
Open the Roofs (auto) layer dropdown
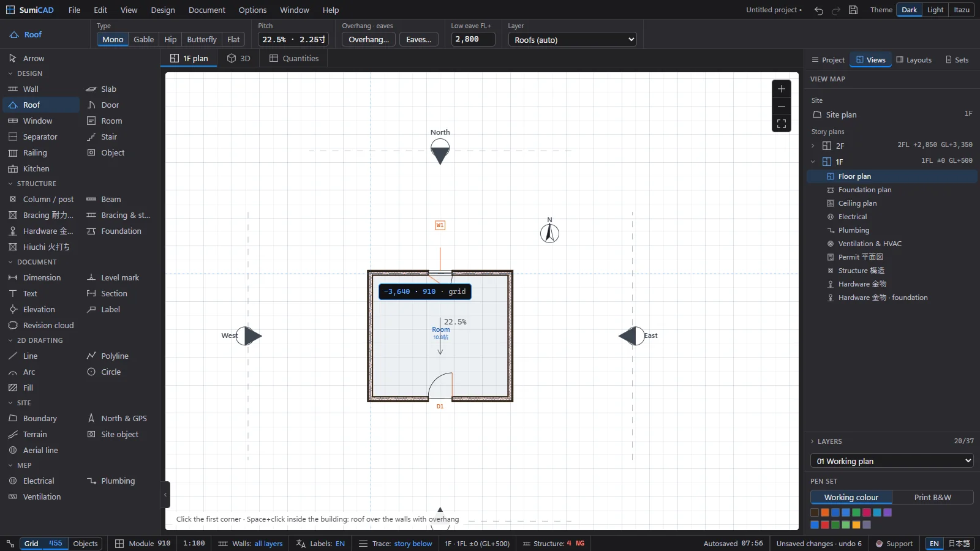[573, 39]
